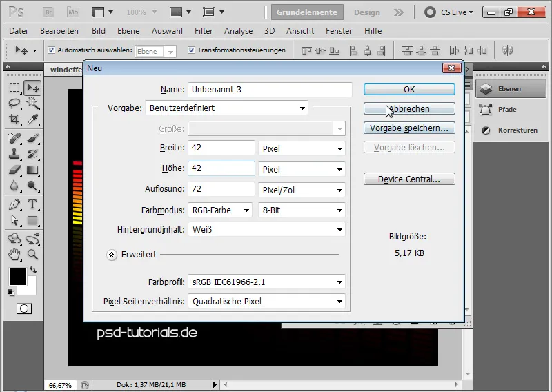Click the Abbrechen button
The height and width of the screenshot is (392, 552).
(x=409, y=108)
